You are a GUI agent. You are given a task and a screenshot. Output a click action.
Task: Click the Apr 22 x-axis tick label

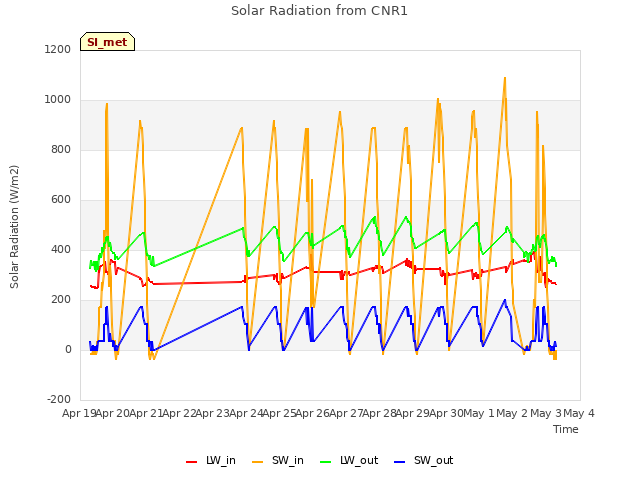click(x=179, y=413)
